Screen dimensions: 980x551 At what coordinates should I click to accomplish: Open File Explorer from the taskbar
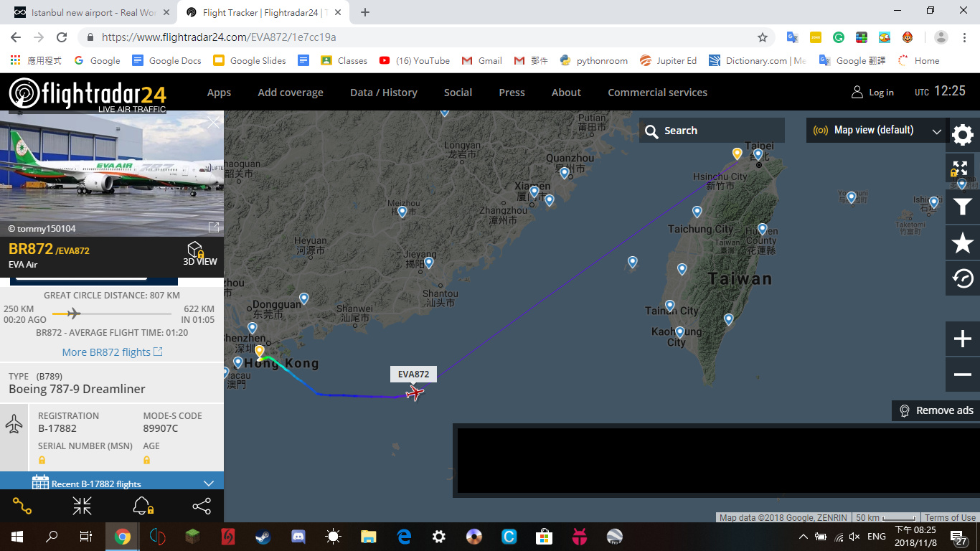(x=369, y=536)
